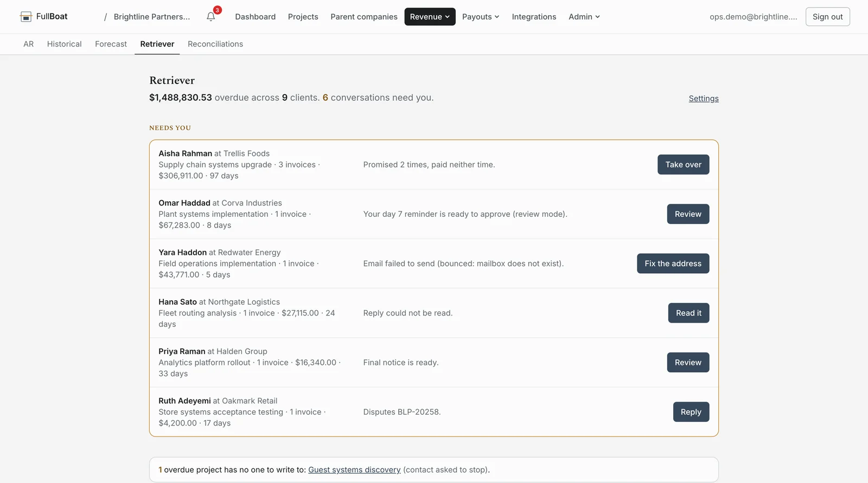Image resolution: width=868 pixels, height=483 pixels.
Task: Open the Integrations page
Action: 534,17
